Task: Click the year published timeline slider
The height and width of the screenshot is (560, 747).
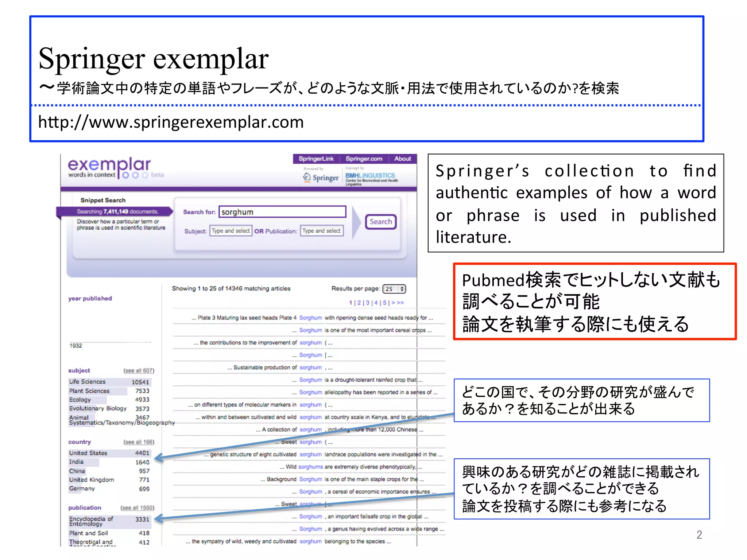Action: click(109, 342)
